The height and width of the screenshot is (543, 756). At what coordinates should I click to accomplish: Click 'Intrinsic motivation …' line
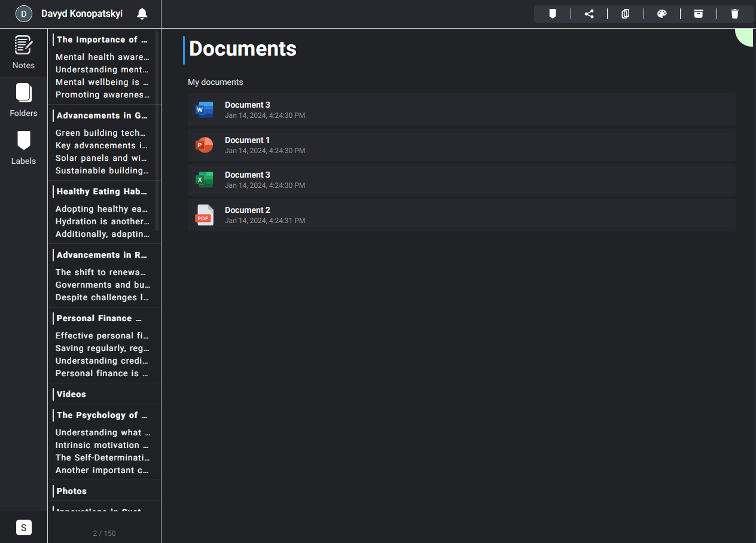click(x=102, y=445)
